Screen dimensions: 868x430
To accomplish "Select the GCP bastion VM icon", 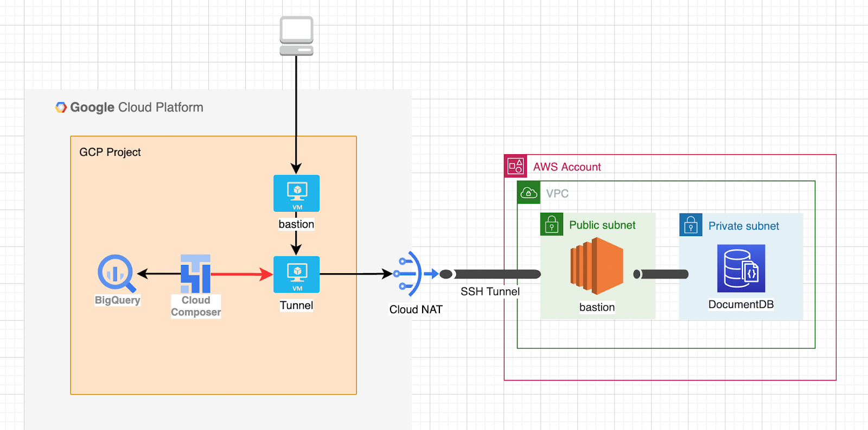I will coord(296,193).
